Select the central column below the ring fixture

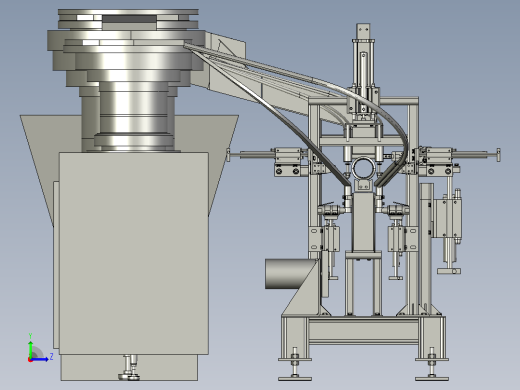363,222
